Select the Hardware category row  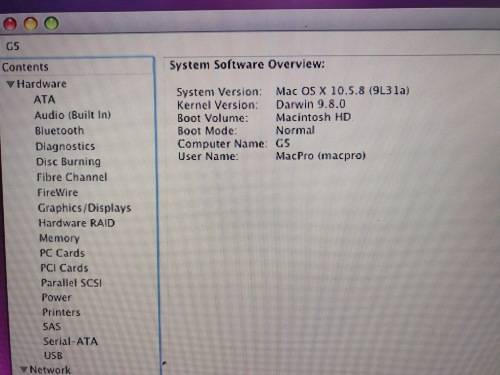42,84
